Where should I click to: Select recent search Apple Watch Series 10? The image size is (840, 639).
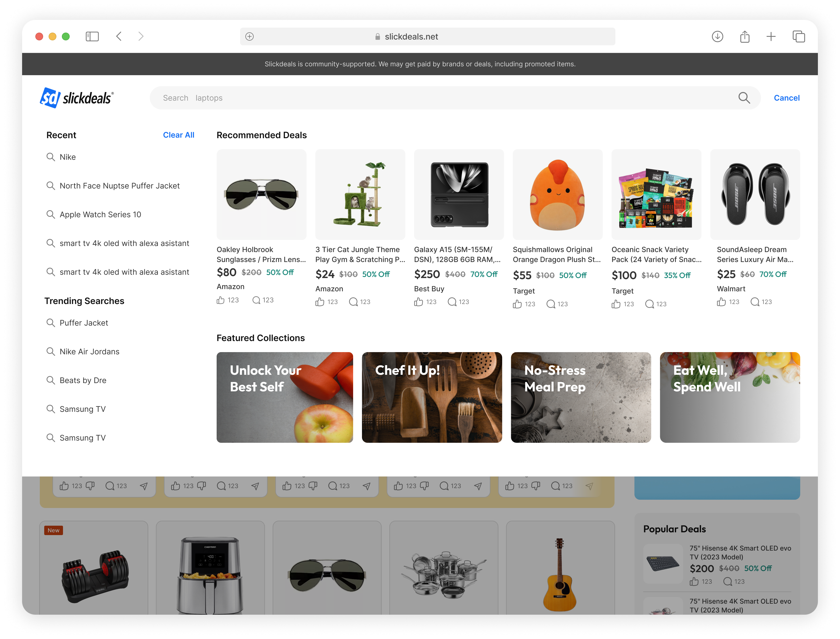click(x=94, y=214)
